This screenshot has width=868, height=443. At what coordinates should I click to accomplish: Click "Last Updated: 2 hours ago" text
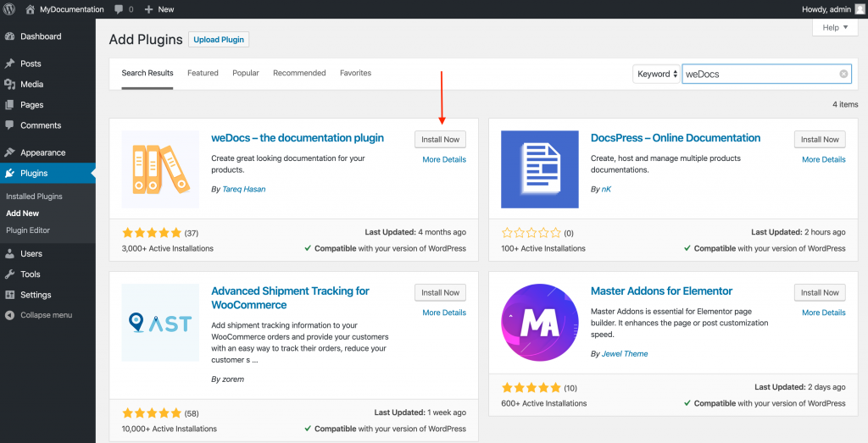tap(798, 232)
